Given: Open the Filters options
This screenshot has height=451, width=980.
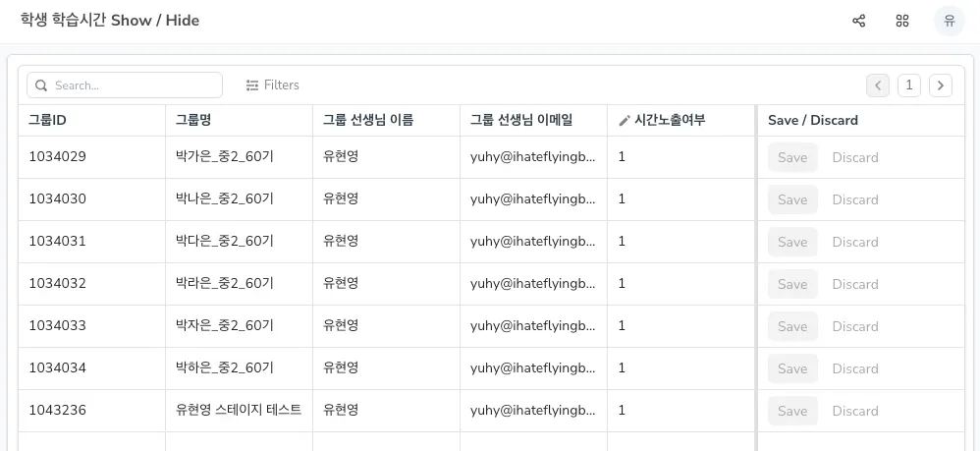Looking at the screenshot, I should 272,85.
